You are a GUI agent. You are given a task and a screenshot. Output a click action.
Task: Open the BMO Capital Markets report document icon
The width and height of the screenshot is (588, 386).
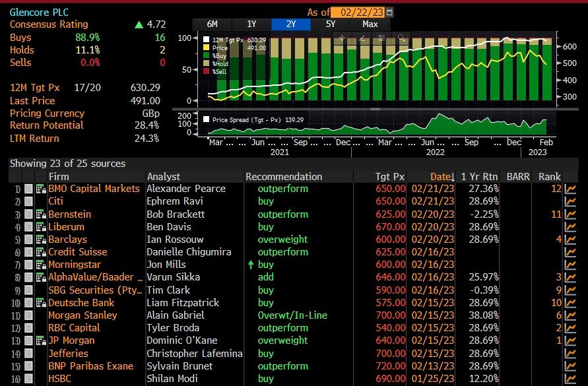[x=28, y=189]
